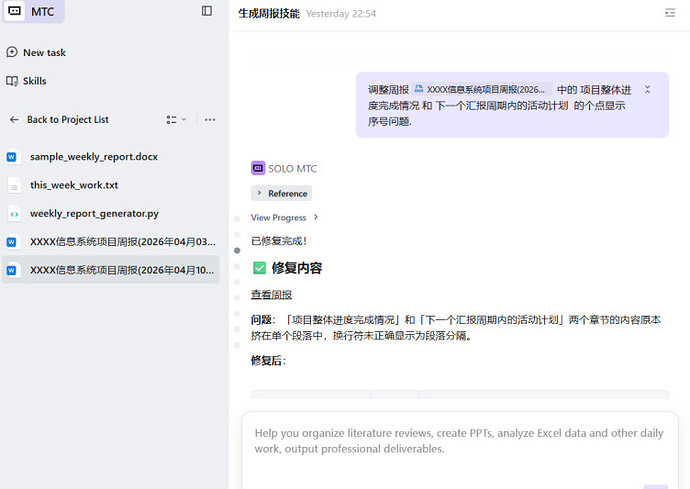Click the message input text box
690x489 pixels.
click(459, 442)
